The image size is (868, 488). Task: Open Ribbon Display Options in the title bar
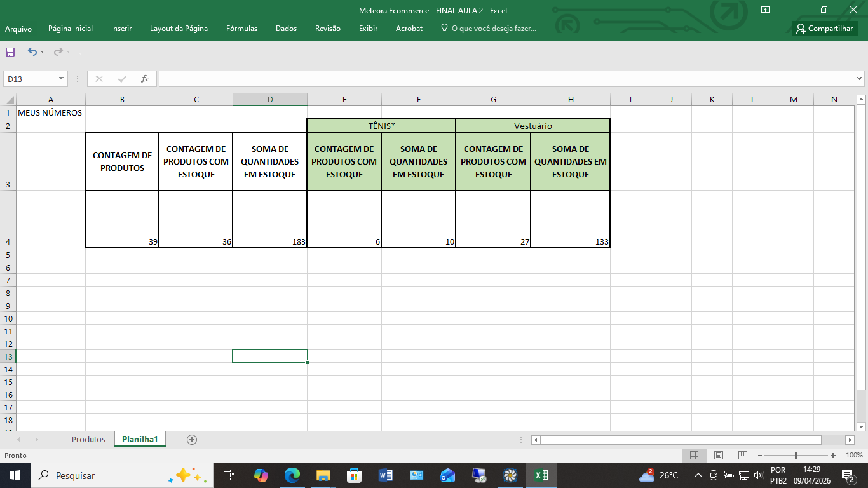tap(766, 10)
